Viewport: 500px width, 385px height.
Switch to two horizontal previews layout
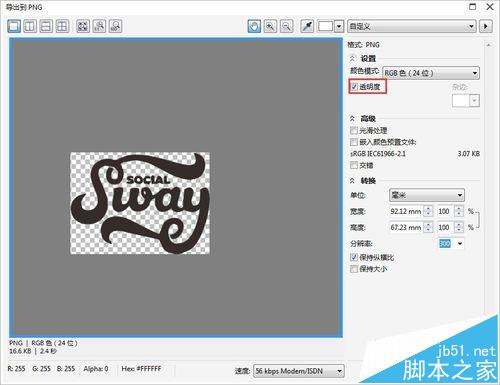click(x=46, y=26)
